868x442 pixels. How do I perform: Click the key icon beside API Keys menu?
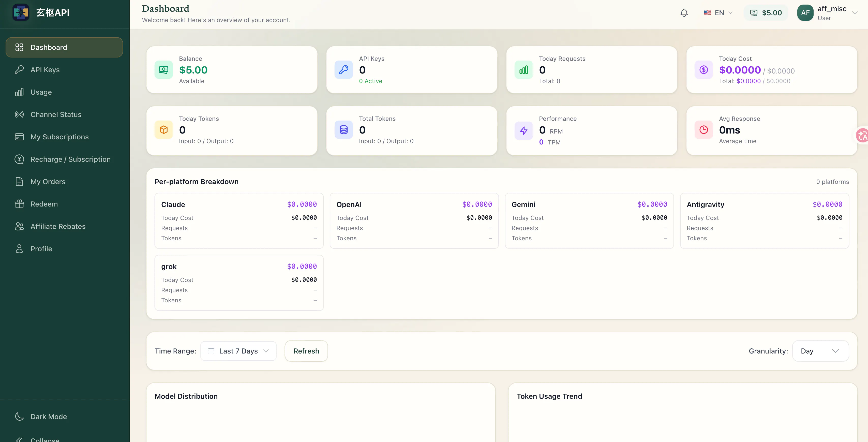tap(19, 70)
